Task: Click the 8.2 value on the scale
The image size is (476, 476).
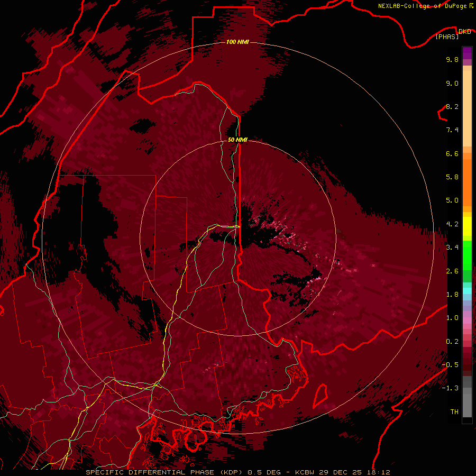Action: point(452,106)
